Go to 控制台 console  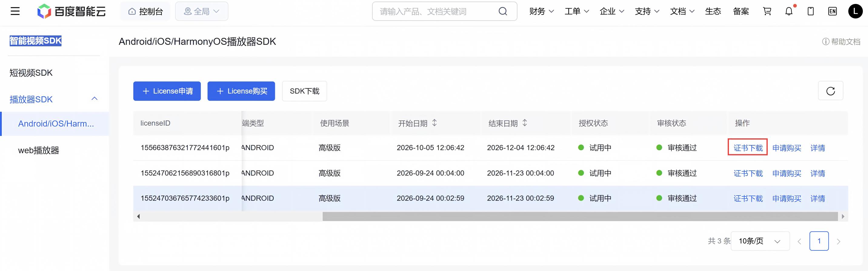tap(145, 12)
